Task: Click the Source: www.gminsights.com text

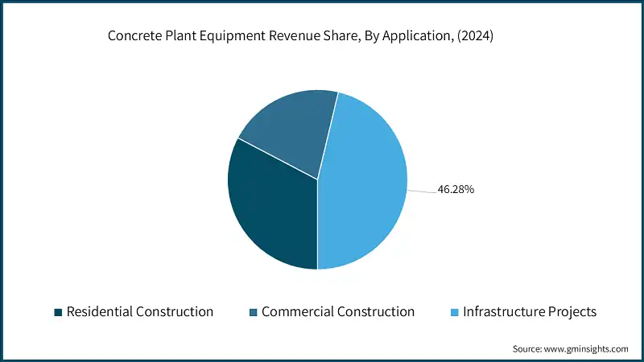Action: (571, 349)
